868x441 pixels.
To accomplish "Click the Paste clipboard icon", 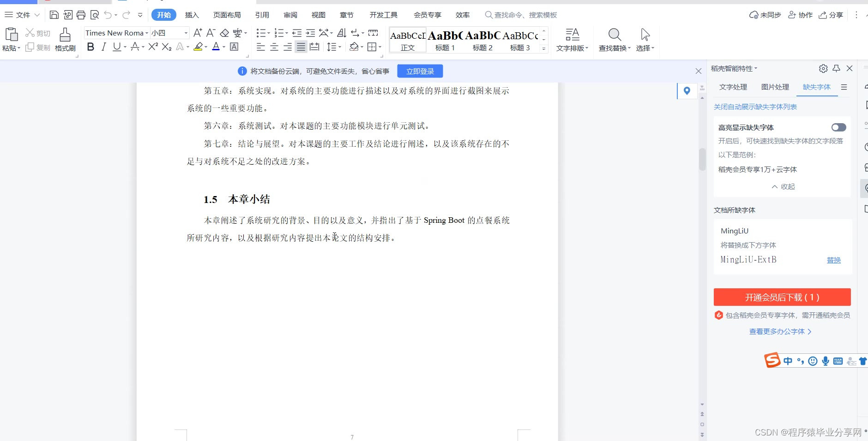I will tap(11, 34).
